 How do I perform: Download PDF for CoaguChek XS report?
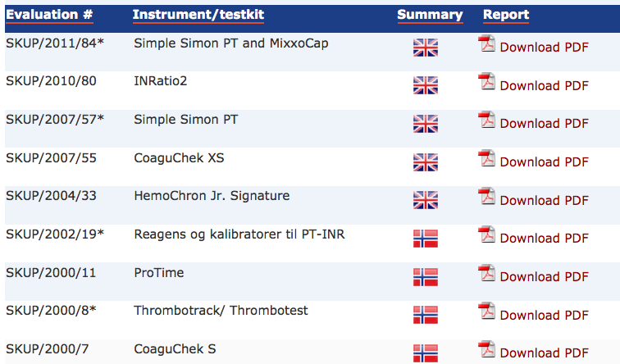click(x=544, y=162)
